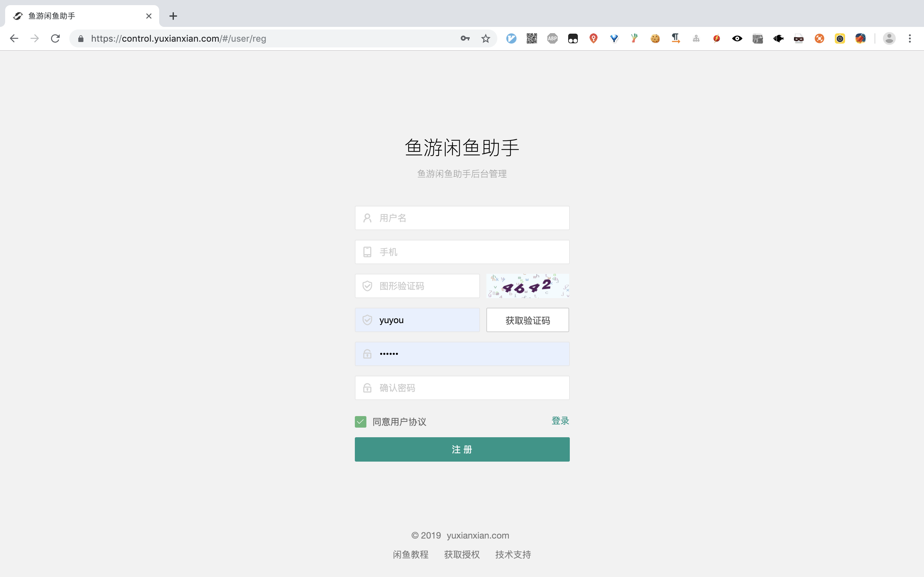Open the 闲鱼教程 footer link
This screenshot has height=577, width=924.
410,555
